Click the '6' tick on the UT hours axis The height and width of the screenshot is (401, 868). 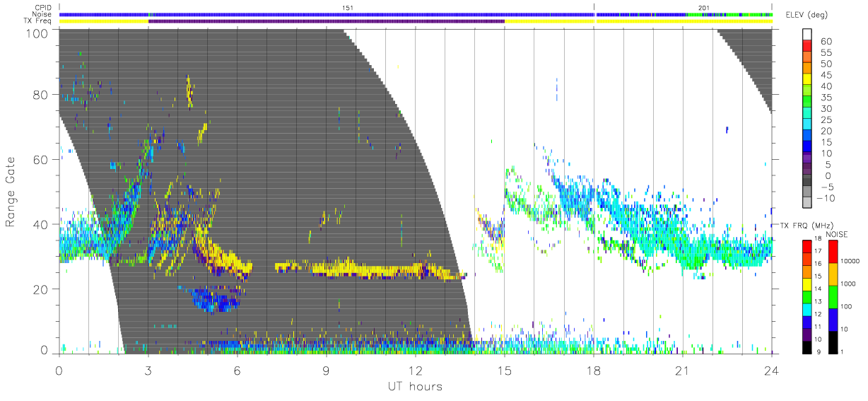[237, 370]
